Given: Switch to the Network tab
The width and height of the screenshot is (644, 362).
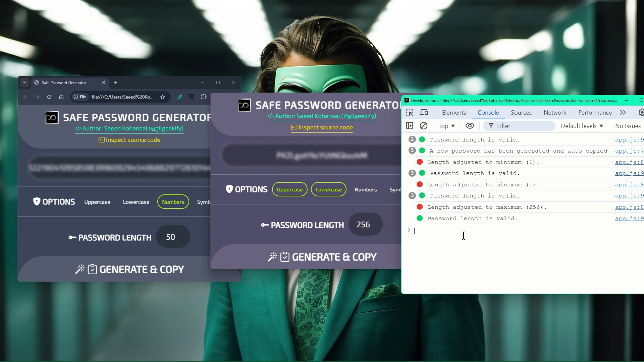Looking at the screenshot, I should click(555, 113).
